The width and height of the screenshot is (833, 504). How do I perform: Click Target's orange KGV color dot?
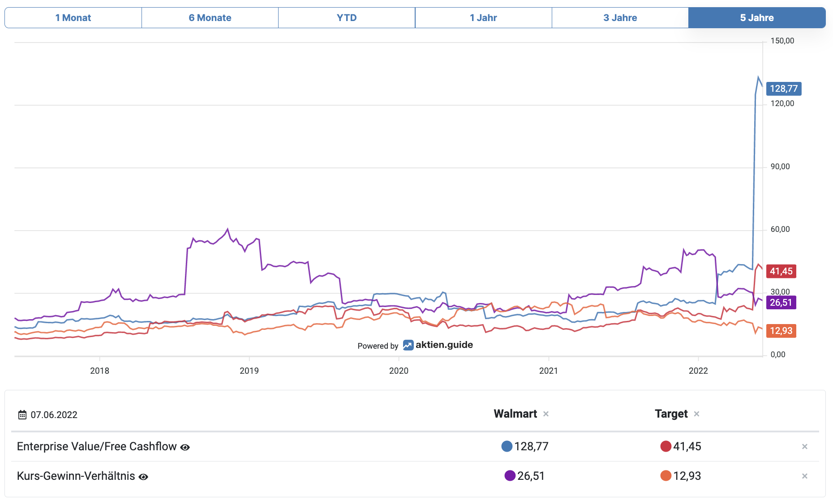(666, 476)
